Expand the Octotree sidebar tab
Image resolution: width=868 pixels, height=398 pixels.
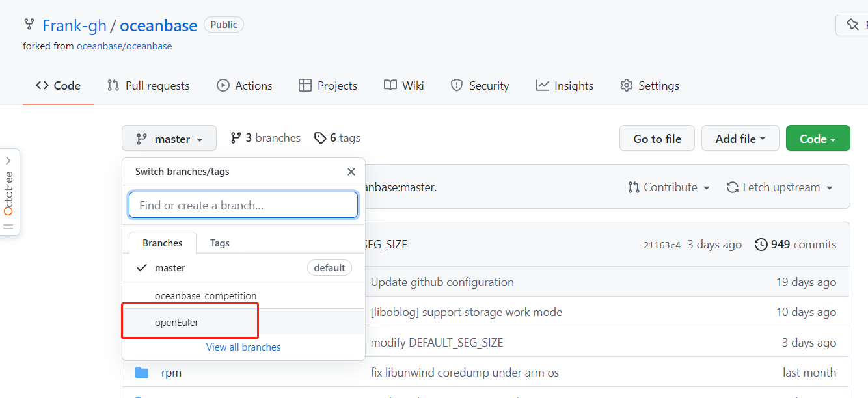pos(9,192)
